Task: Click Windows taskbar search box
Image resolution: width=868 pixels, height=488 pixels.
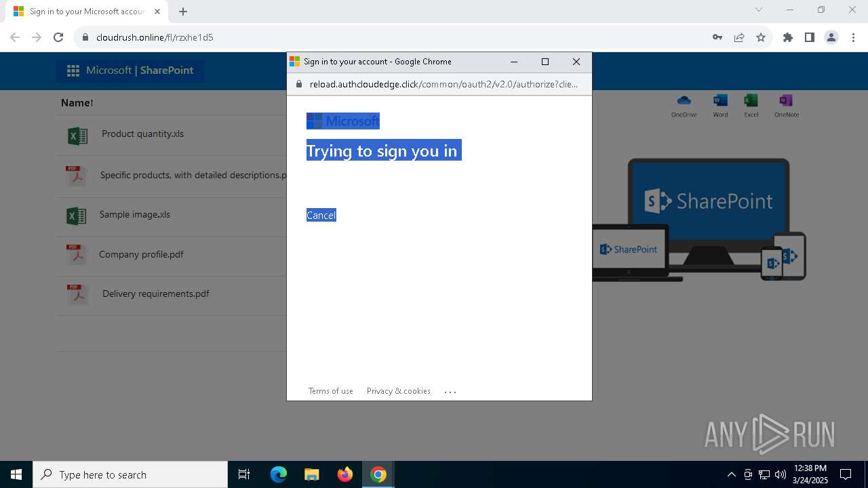Action: tap(130, 474)
